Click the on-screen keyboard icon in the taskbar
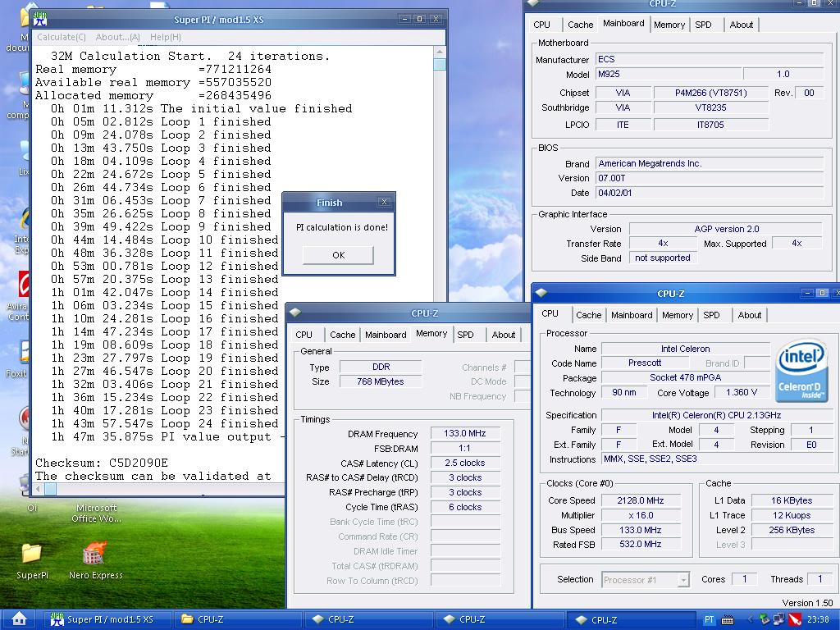The image size is (840, 630). [728, 620]
